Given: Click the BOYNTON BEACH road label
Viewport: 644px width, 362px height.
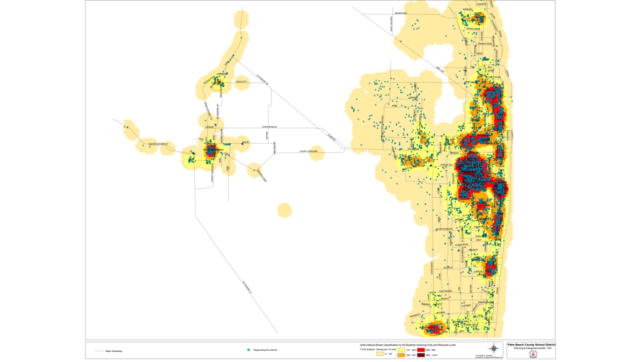Looking at the screenshot, I should pos(444,229).
